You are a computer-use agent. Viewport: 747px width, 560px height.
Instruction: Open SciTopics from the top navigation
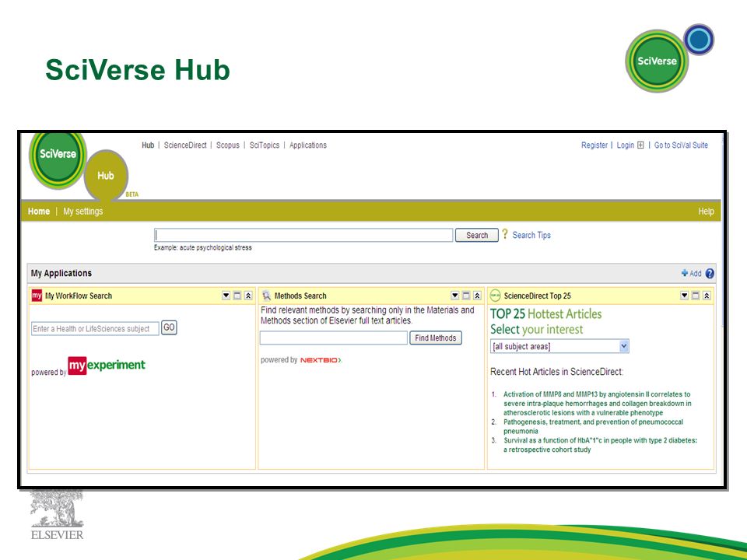(x=265, y=145)
